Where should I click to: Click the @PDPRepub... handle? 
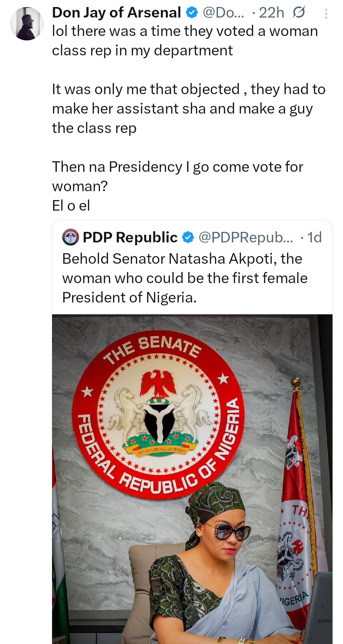[245, 238]
